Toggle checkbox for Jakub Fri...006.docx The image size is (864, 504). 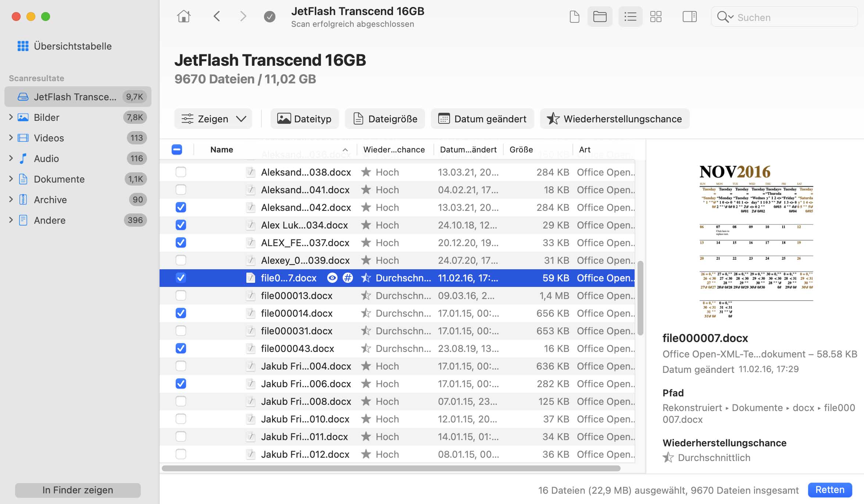click(x=181, y=384)
